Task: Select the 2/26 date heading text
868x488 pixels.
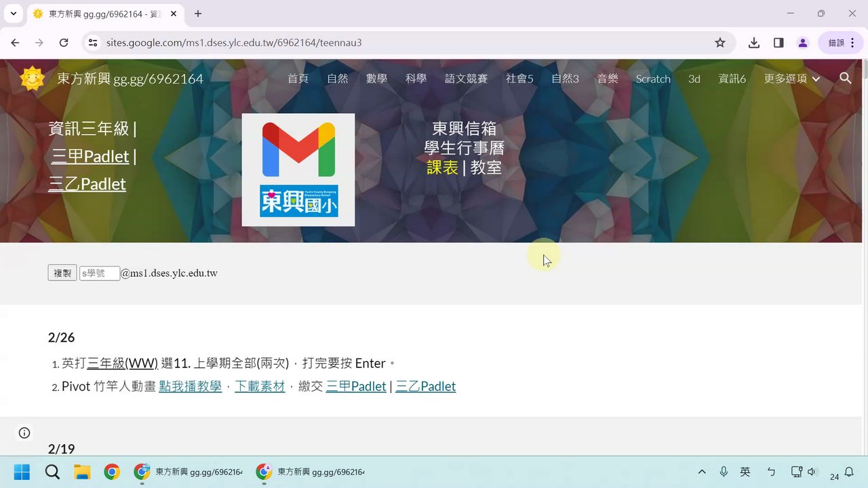Action: point(62,338)
